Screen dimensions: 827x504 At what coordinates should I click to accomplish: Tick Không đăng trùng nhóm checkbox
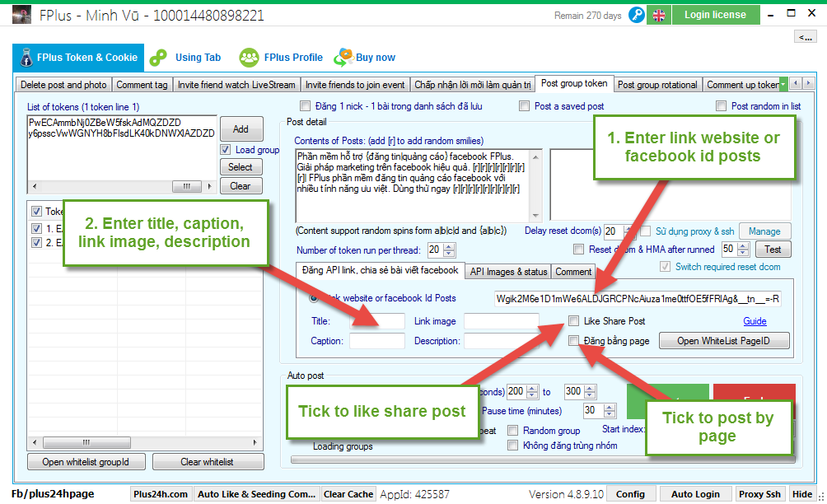click(512, 446)
